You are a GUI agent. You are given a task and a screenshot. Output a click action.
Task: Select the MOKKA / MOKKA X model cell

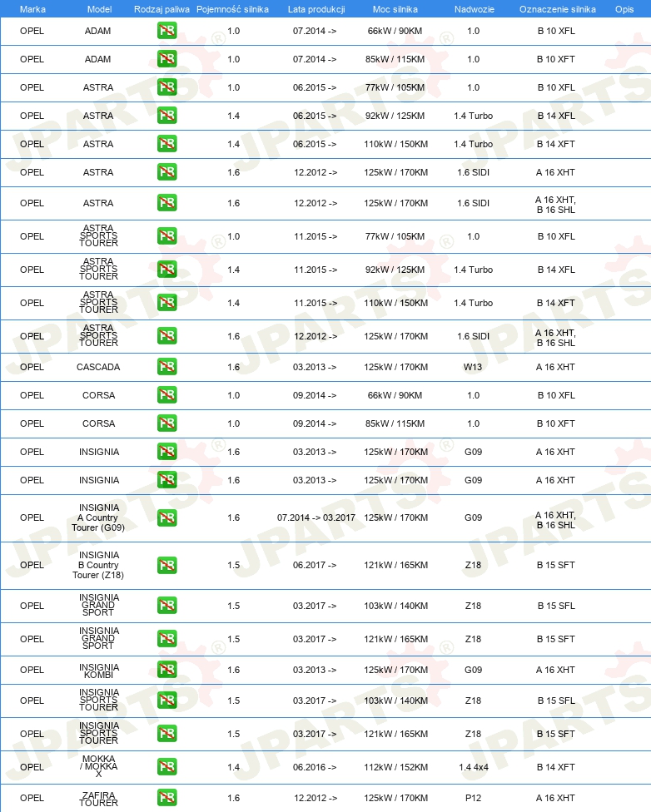(99, 766)
